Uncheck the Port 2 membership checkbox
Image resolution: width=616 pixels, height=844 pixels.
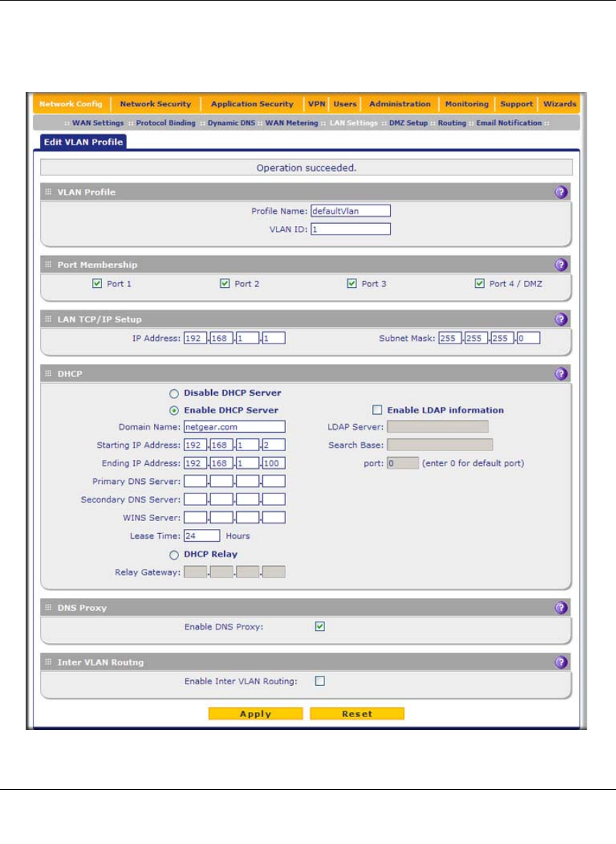click(225, 283)
